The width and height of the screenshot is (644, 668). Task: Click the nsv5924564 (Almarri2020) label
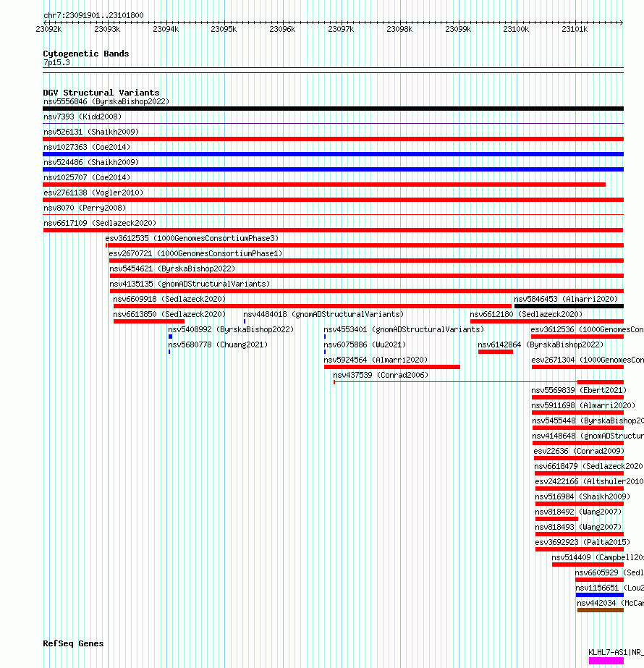[x=376, y=360]
